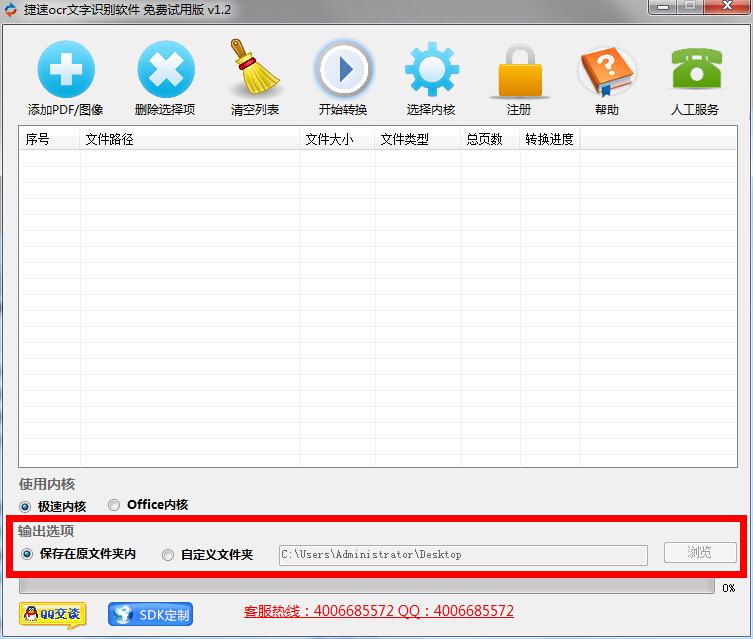This screenshot has width=753, height=639.
Task: Close the OCR software window
Action: coord(727,7)
